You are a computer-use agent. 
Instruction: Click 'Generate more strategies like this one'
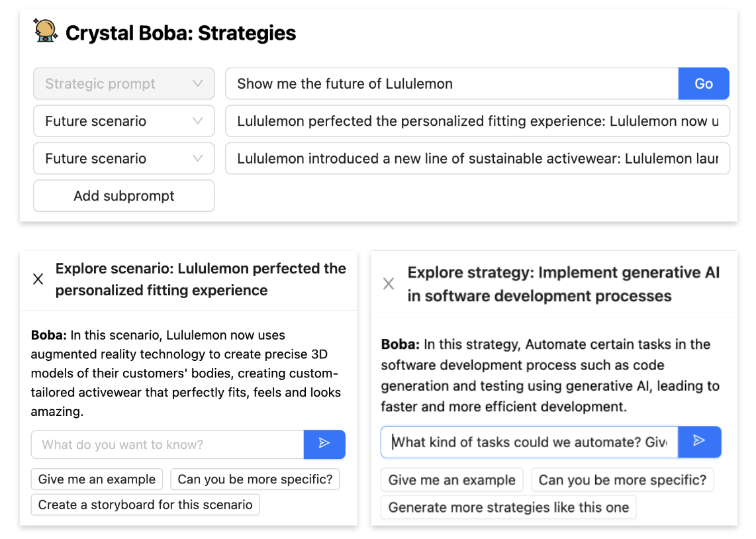click(508, 508)
